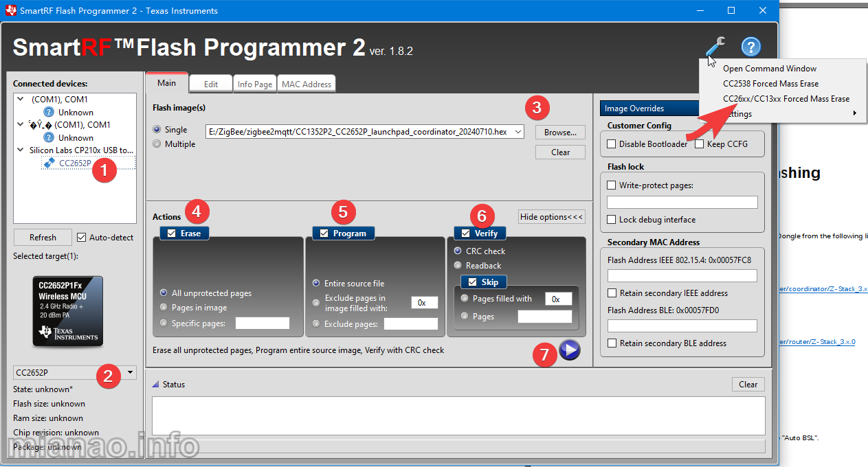The height and width of the screenshot is (467, 868).
Task: Click the Refresh devices button
Action: 43,237
